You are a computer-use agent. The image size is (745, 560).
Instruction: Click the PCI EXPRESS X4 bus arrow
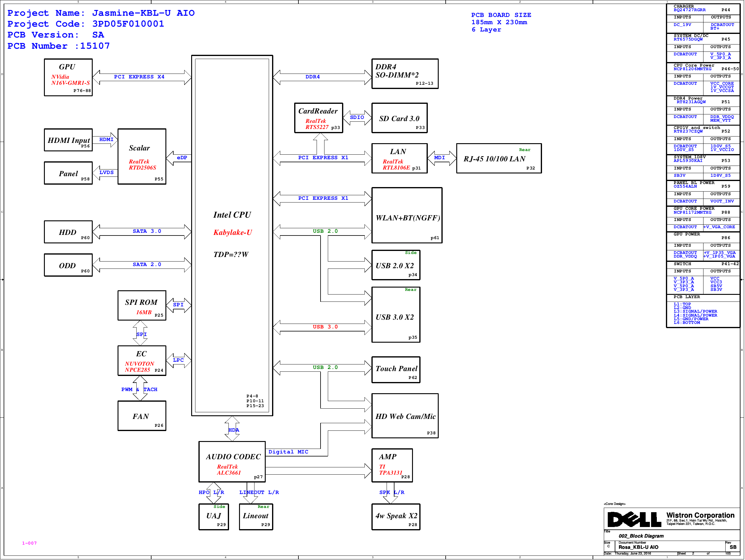click(141, 77)
